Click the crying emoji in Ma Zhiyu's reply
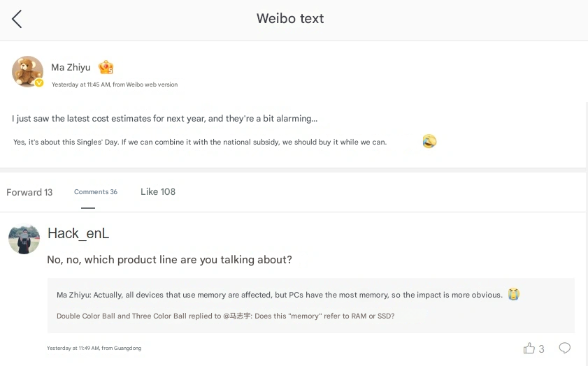Viewport: 588px width, 366px height. point(514,295)
